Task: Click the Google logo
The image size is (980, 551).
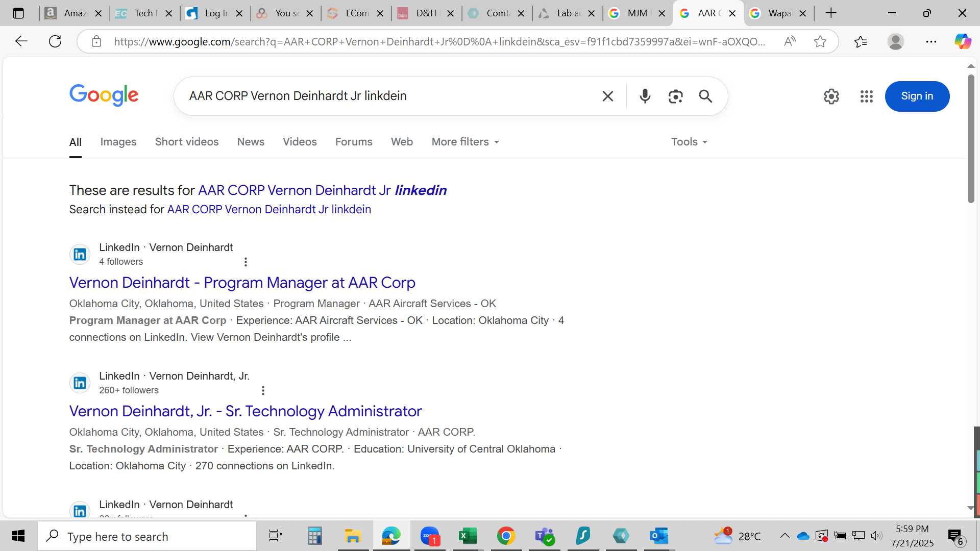Action: (x=104, y=95)
